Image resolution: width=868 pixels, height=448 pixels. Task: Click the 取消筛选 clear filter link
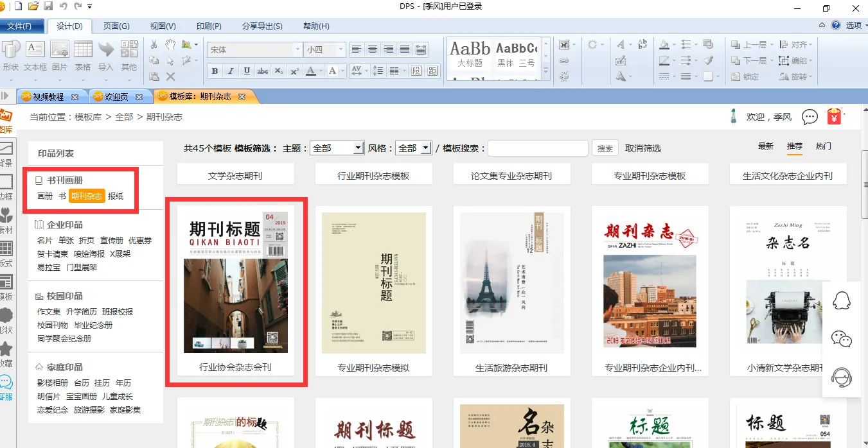643,148
